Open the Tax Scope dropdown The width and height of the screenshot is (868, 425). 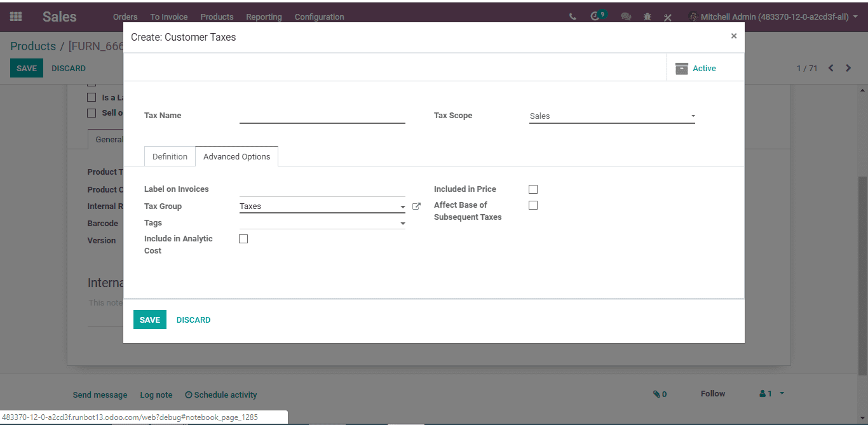(x=612, y=116)
